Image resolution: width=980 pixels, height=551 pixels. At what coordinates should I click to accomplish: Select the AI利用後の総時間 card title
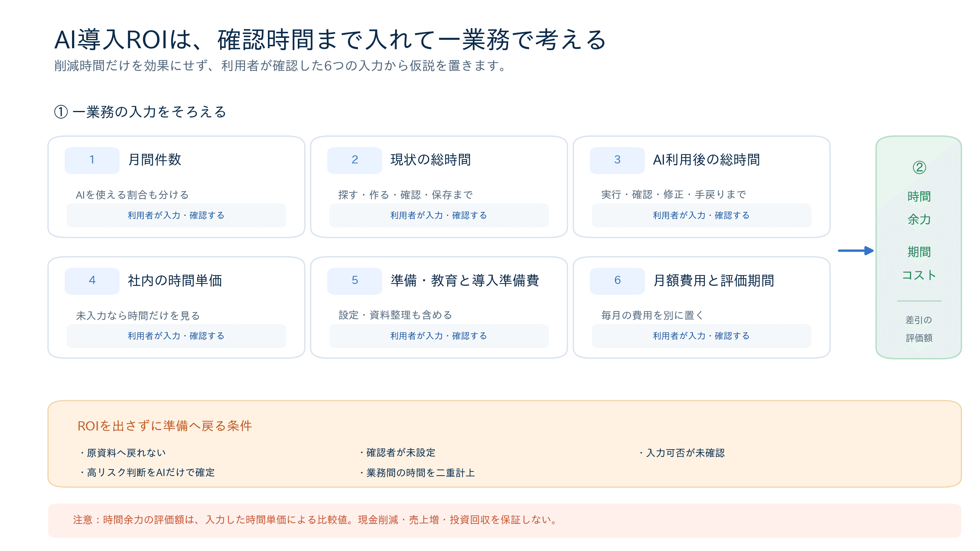tap(707, 160)
